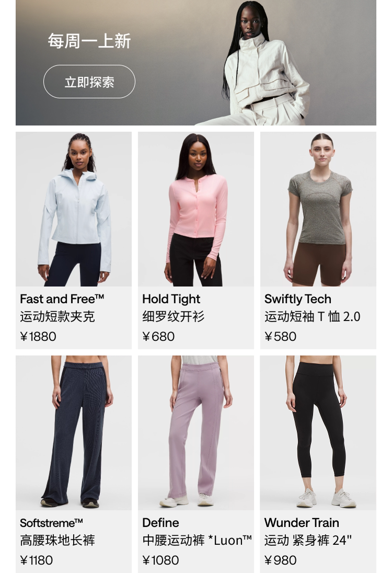
Task: Click the 细罗纹开衫 subtitle text
Action: coord(174,316)
